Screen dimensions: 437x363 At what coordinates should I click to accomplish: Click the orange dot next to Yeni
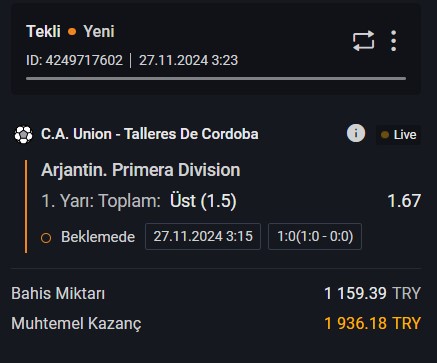tap(72, 32)
